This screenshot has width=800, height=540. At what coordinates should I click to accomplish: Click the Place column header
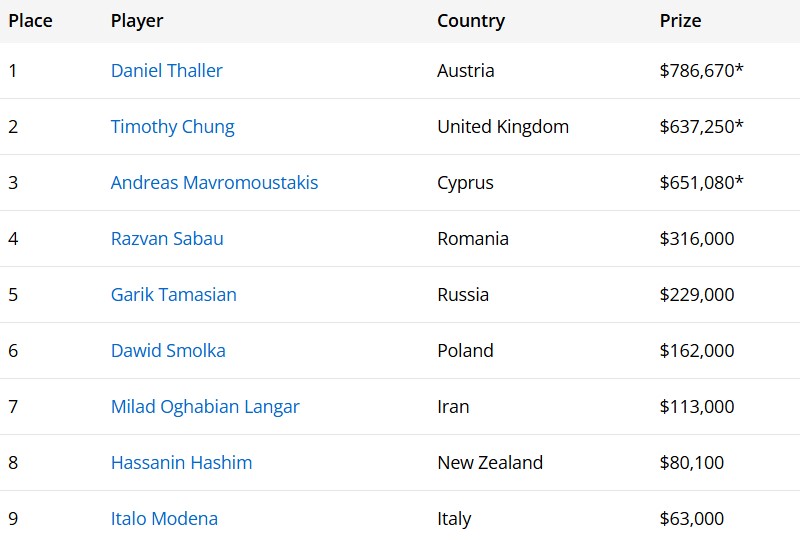click(31, 21)
